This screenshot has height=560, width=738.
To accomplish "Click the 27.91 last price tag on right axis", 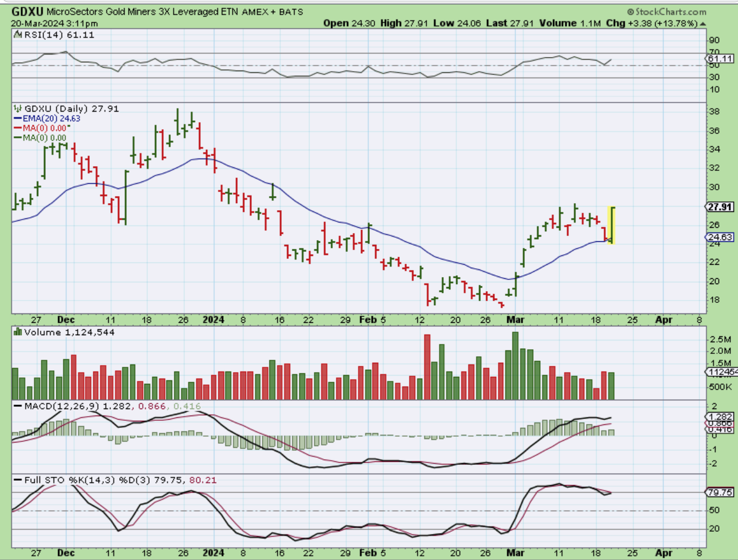I will coord(720,207).
